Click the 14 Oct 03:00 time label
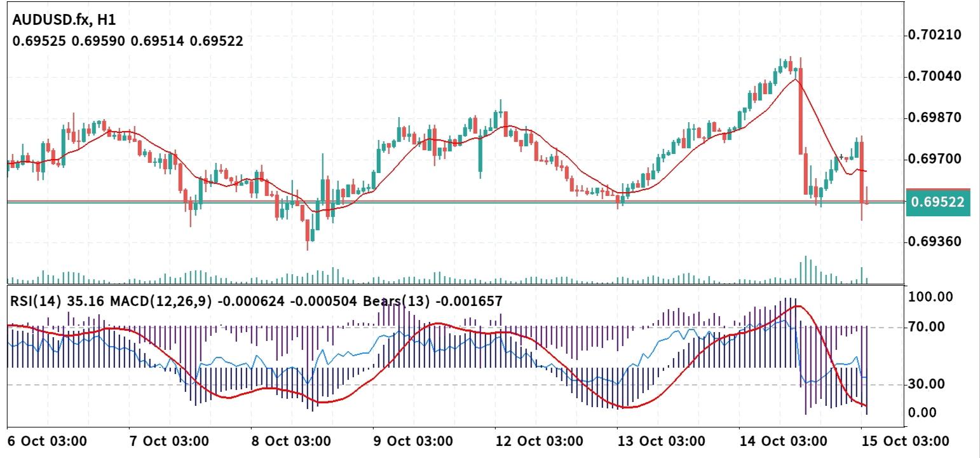The height and width of the screenshot is (458, 980). 783,441
